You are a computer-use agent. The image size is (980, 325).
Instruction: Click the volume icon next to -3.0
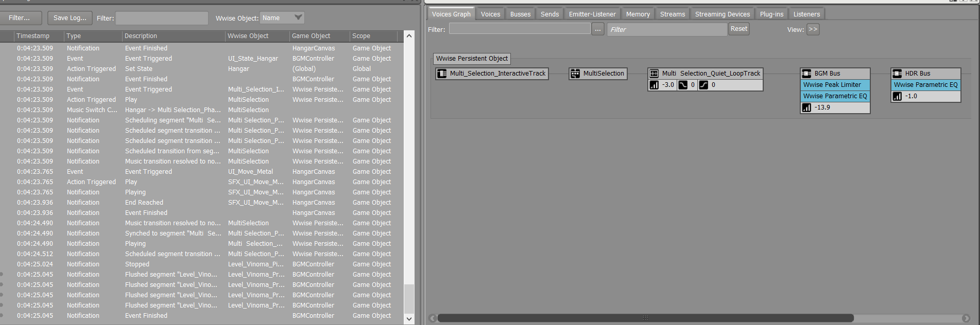click(x=654, y=85)
